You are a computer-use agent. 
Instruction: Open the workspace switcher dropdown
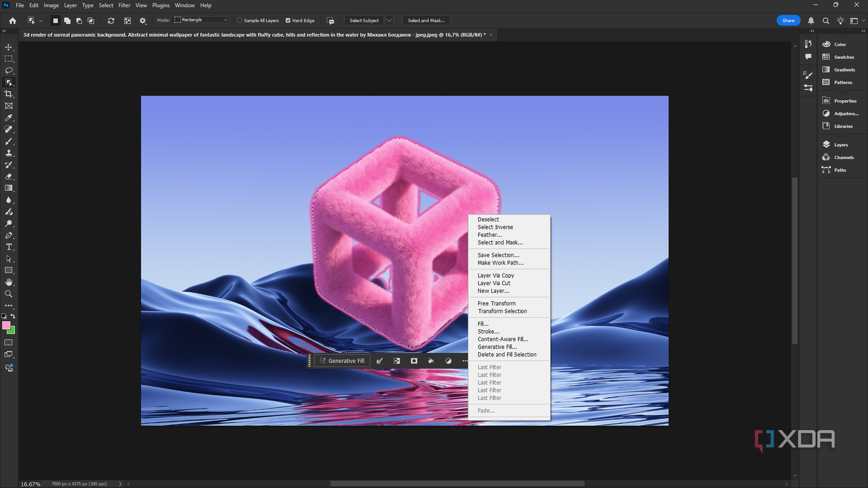click(x=856, y=21)
